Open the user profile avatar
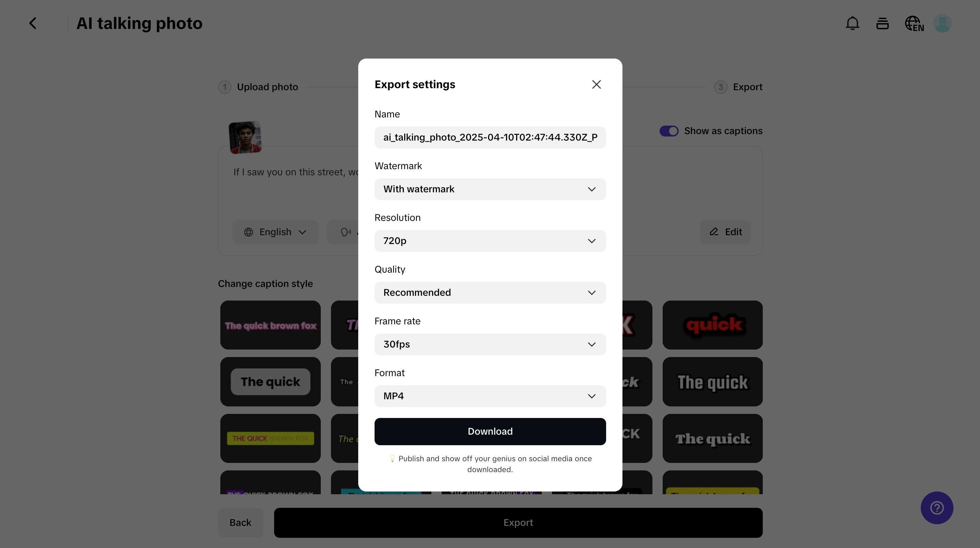Image resolution: width=980 pixels, height=548 pixels. (942, 23)
